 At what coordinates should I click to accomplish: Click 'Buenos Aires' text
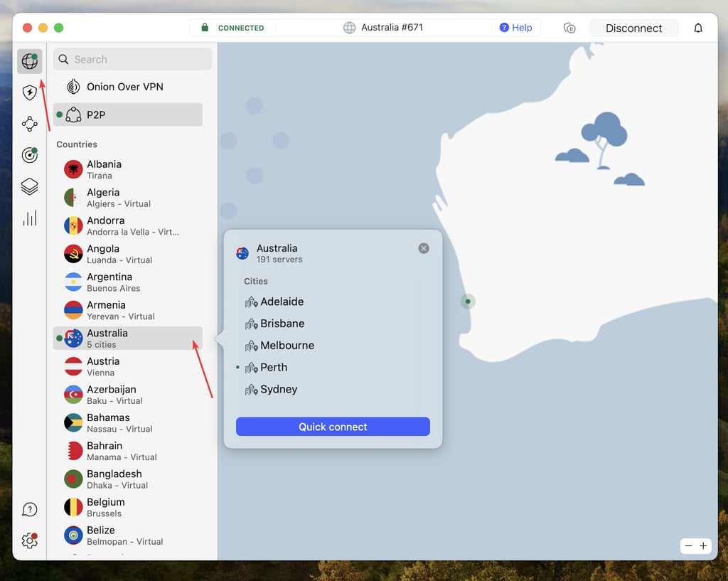coord(113,289)
